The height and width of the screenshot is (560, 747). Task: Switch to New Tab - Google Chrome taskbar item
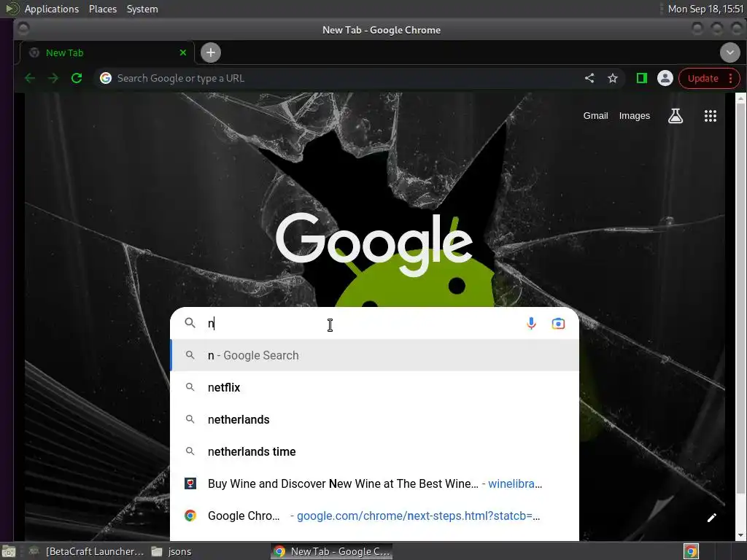332,551
